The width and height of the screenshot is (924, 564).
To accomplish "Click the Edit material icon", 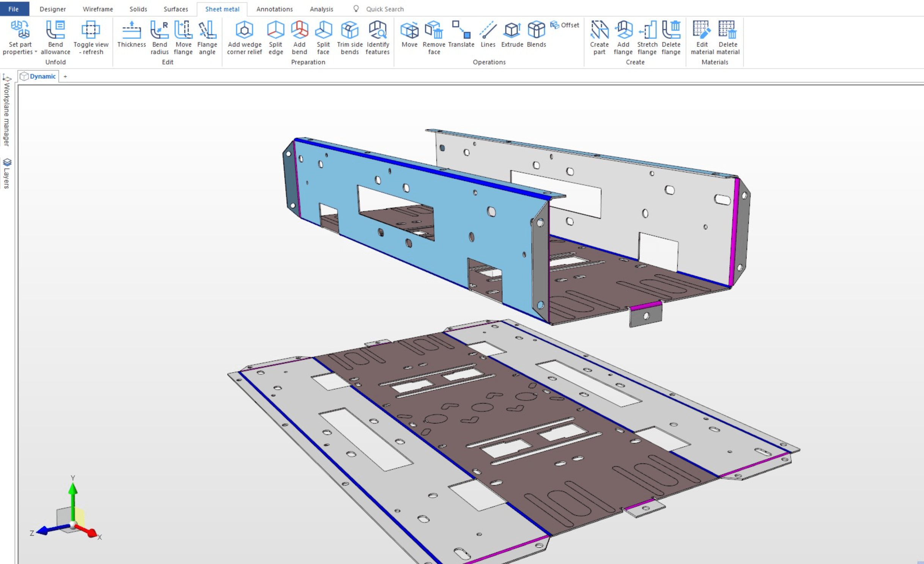I will (x=702, y=36).
